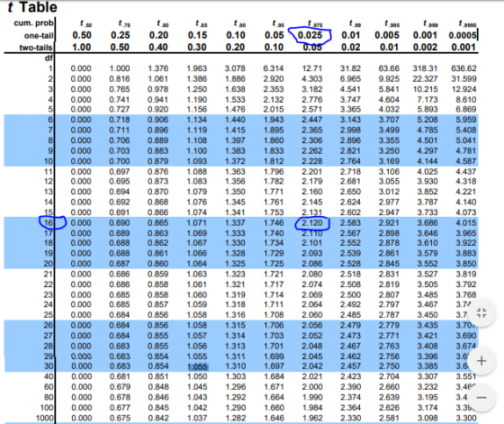Select 2.048 in df 28 row
The height and width of the screenshot is (424, 504).
click(x=311, y=347)
